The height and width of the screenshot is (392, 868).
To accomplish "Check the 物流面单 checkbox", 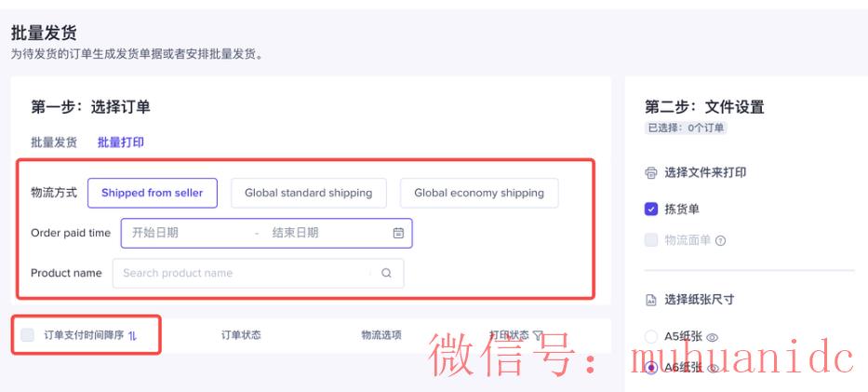I will [x=651, y=240].
